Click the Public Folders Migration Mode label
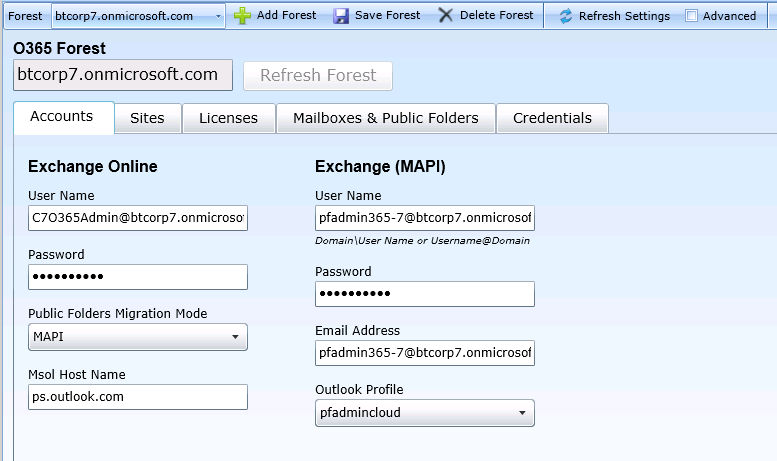777x461 pixels. [117, 314]
